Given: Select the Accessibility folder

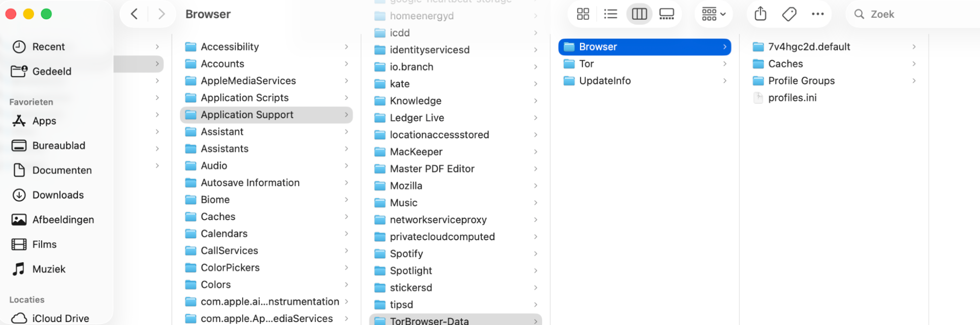Looking at the screenshot, I should (x=266, y=47).
